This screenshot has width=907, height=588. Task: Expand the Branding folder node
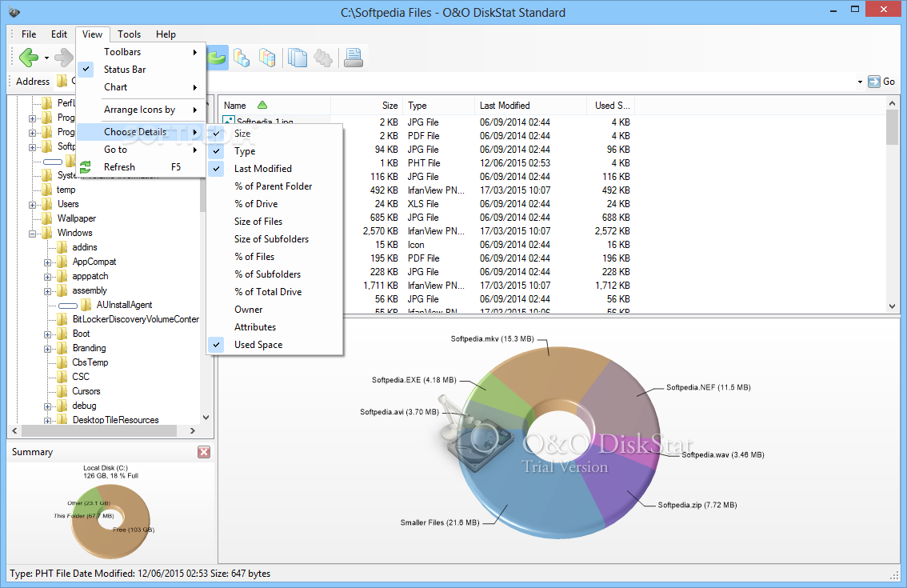pos(47,349)
